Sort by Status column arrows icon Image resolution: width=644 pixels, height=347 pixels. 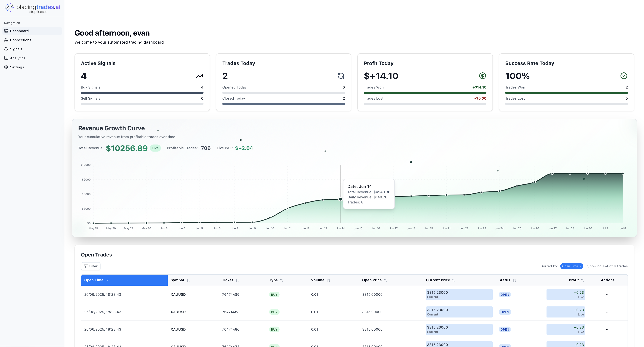[514, 280]
